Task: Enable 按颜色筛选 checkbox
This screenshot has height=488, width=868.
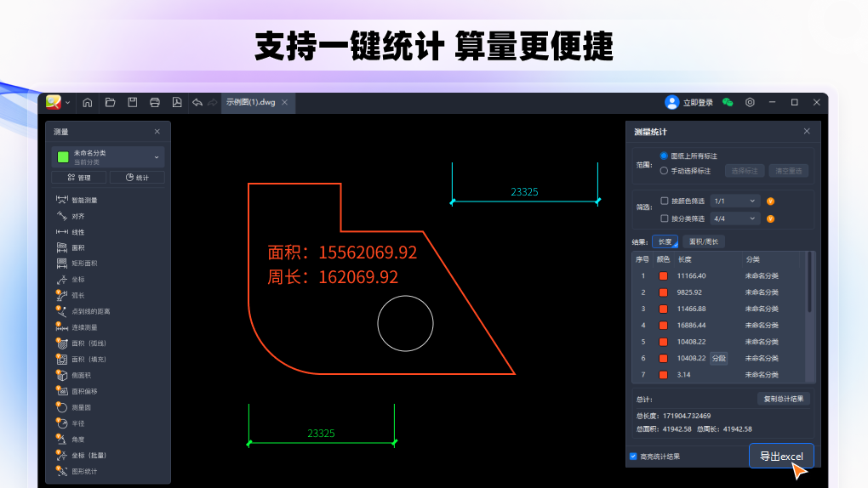Action: tap(665, 201)
